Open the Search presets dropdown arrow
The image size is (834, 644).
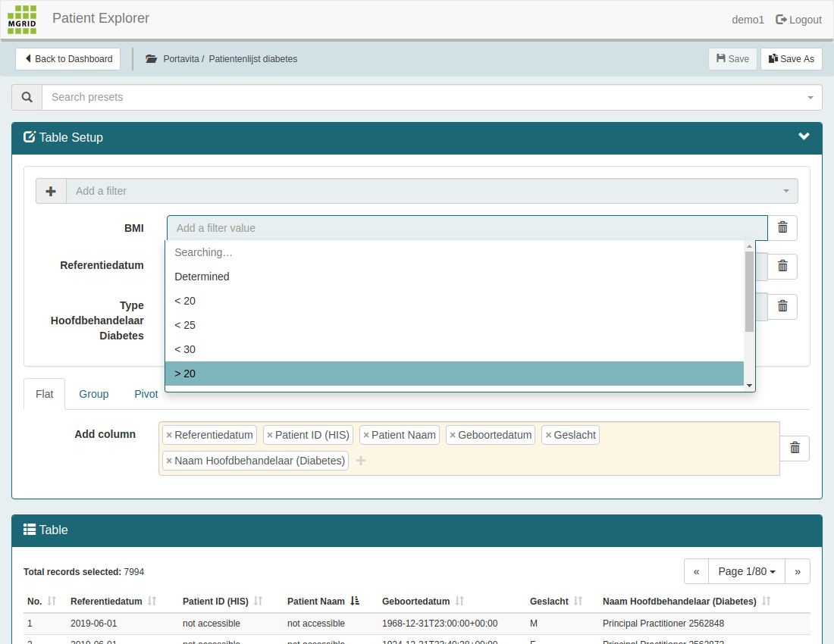point(810,97)
